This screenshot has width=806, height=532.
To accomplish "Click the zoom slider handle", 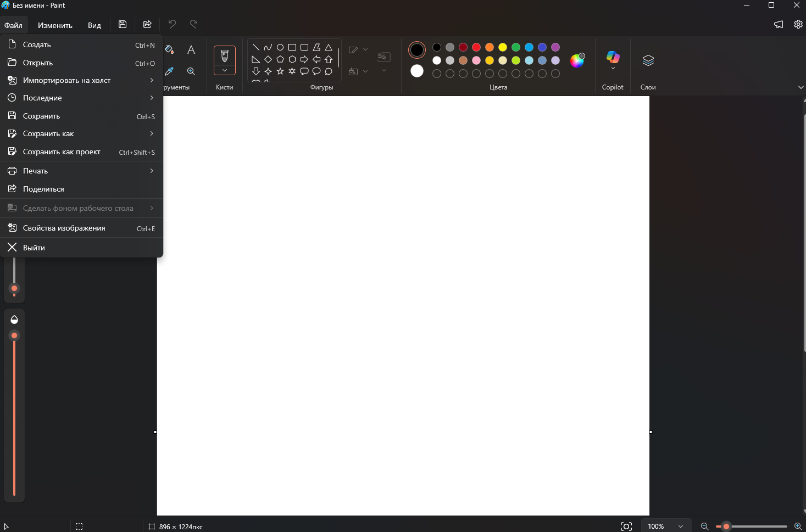I will tap(726, 527).
